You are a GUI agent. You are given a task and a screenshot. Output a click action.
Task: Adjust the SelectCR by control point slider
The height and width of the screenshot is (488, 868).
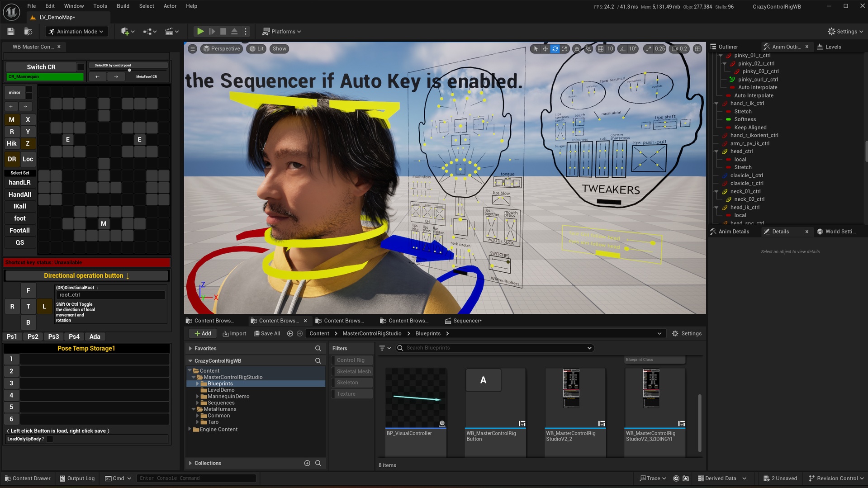pos(129,70)
